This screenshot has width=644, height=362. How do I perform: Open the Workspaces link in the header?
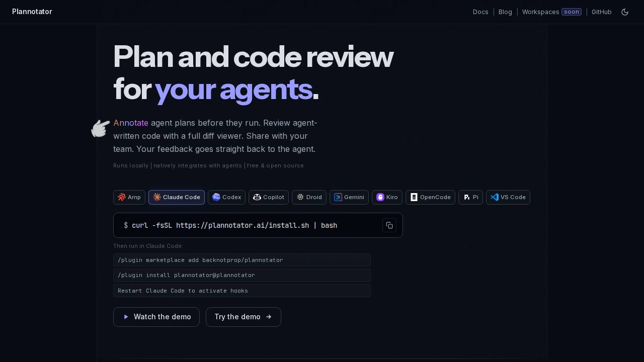tap(540, 12)
